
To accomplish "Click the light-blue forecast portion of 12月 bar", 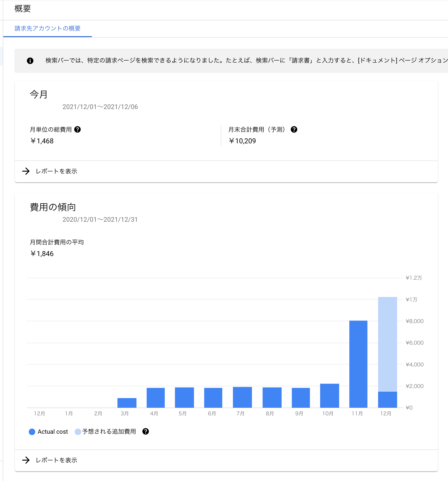I will pos(387,344).
